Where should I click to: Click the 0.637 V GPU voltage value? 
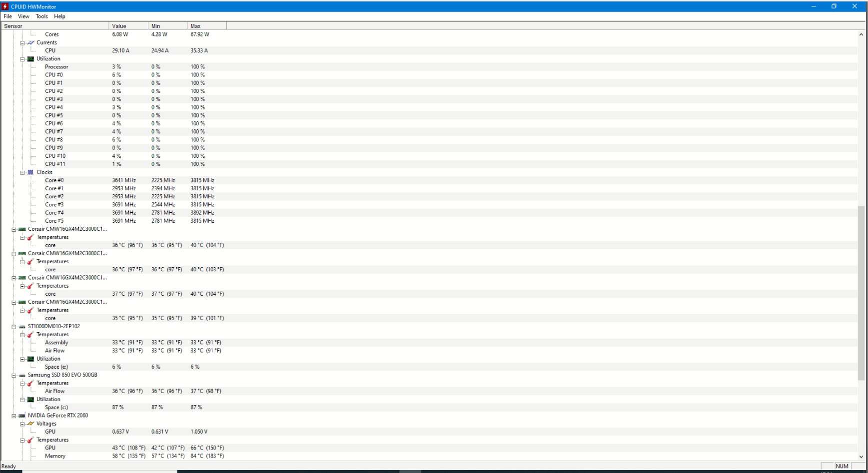120,432
